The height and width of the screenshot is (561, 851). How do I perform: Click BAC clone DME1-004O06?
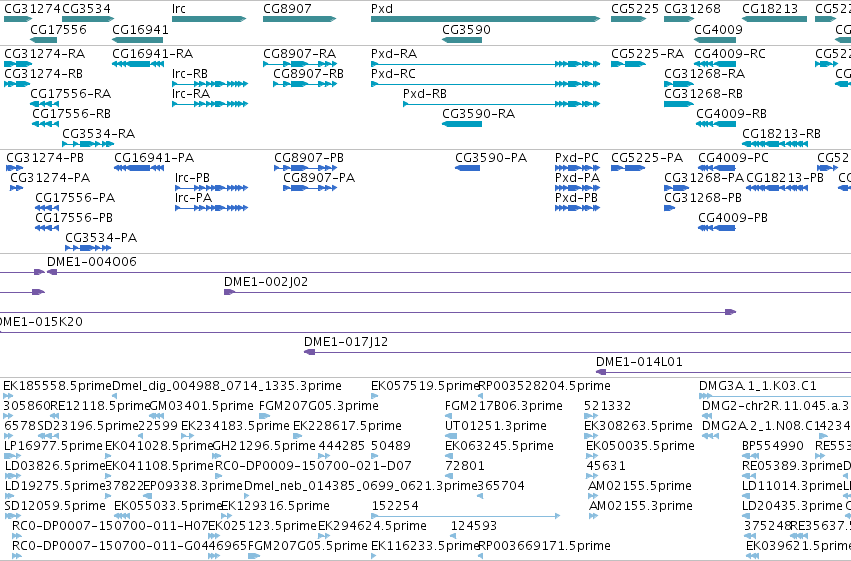click(x=449, y=272)
